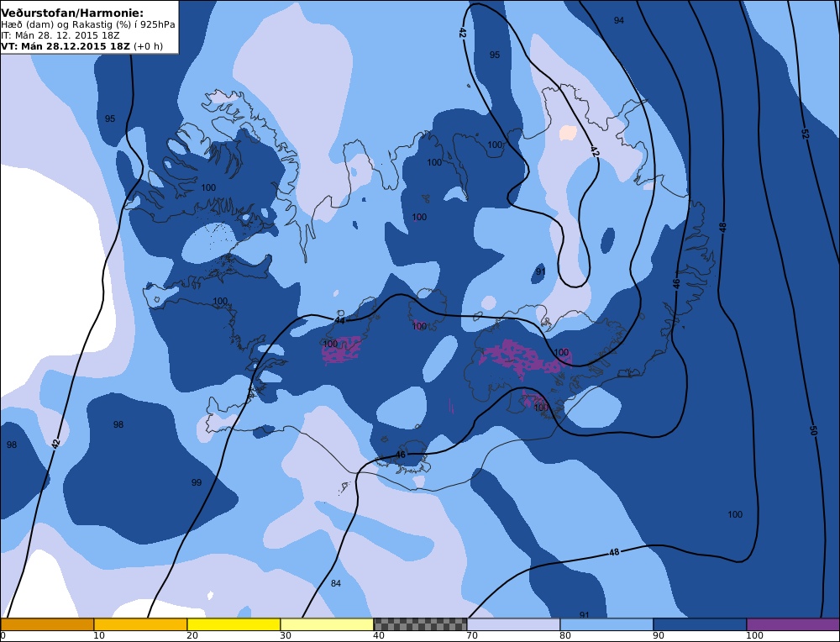Image resolution: width=840 pixels, height=642 pixels.
Task: Click the dark blue 90–100 legend swatch
Action: click(700, 624)
